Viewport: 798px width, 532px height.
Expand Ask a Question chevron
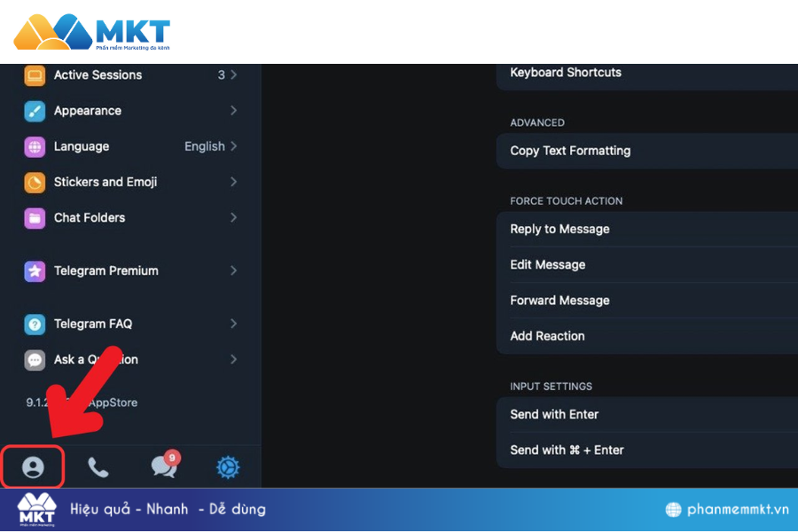pos(233,359)
